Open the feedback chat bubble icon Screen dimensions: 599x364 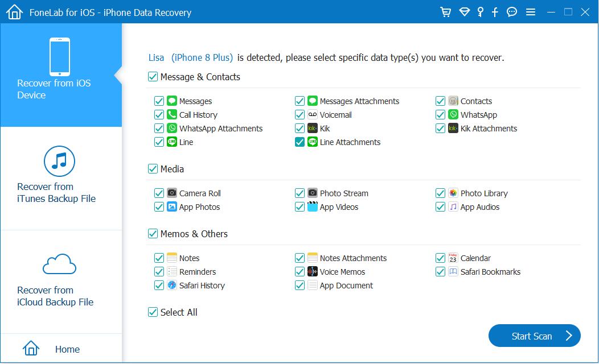512,12
